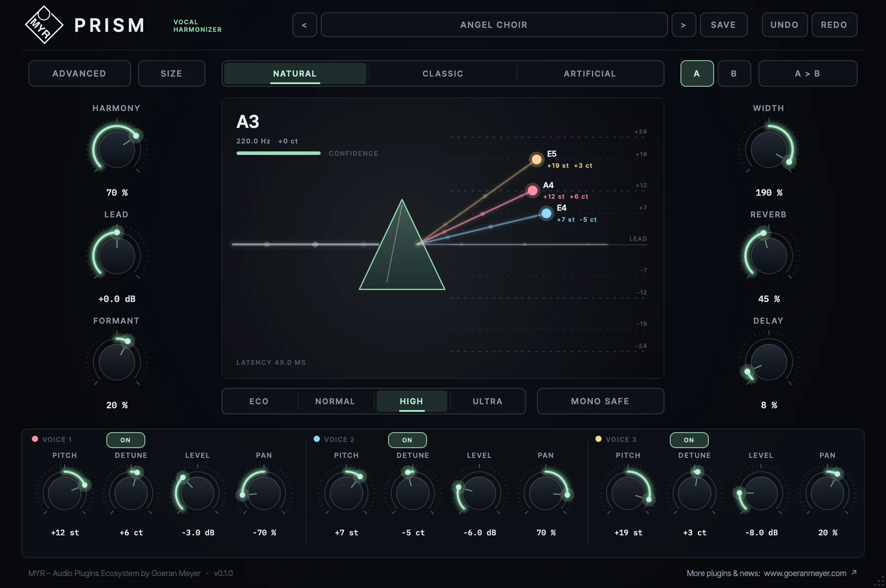Select the Normal quality tab
The width and height of the screenshot is (886, 588).
tap(335, 401)
